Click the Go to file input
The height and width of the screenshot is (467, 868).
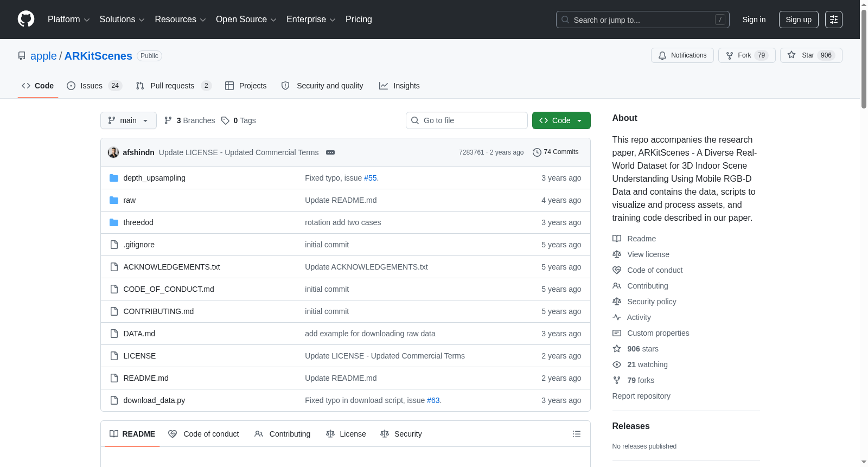click(x=467, y=120)
